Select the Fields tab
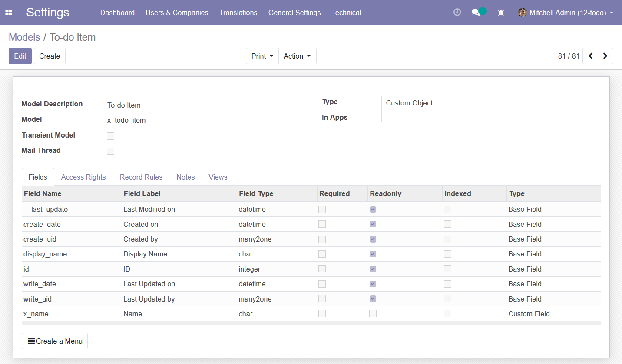The width and height of the screenshot is (622, 364). click(x=38, y=177)
